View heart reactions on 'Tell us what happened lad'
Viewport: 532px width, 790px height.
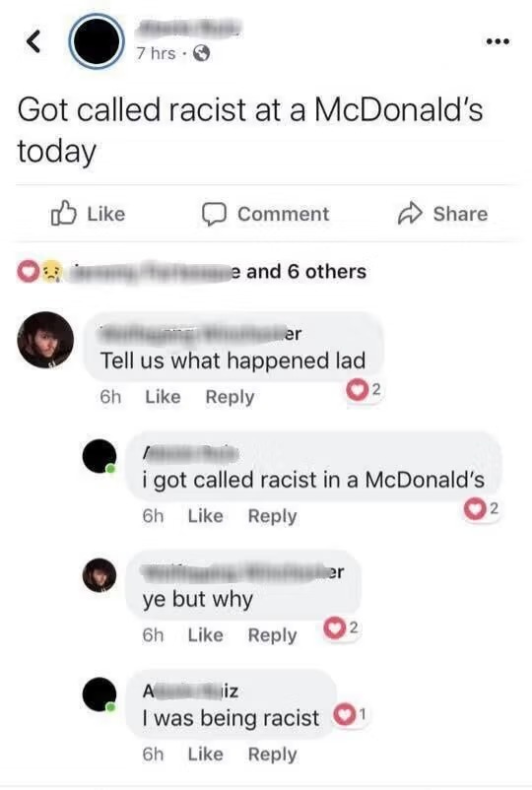(364, 390)
